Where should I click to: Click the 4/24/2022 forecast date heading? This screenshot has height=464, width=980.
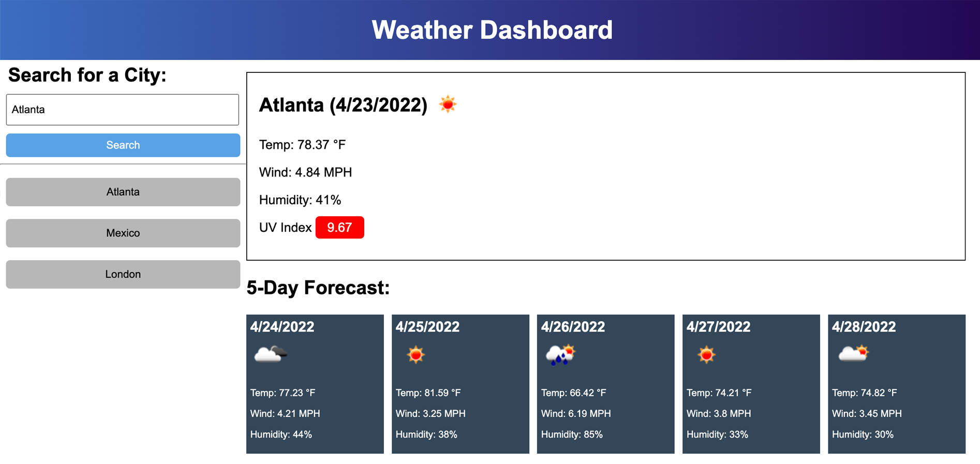pos(282,327)
